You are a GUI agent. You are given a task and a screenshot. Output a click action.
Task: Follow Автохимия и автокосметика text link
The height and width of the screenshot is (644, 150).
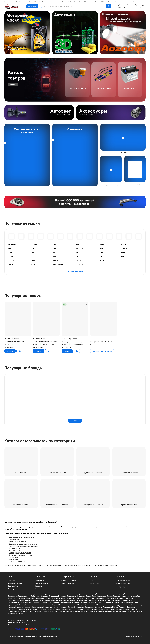tap(21, 537)
